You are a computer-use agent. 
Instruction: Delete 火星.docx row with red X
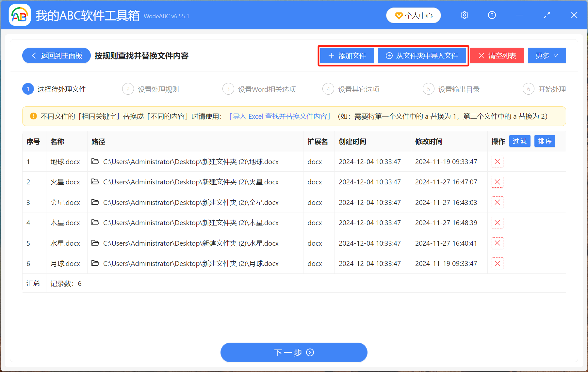[497, 182]
